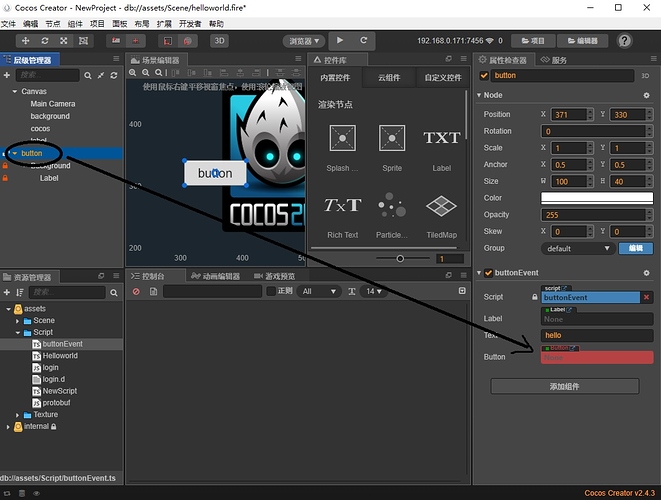
Task: Adjust the node library icon size slider
Action: (400, 258)
